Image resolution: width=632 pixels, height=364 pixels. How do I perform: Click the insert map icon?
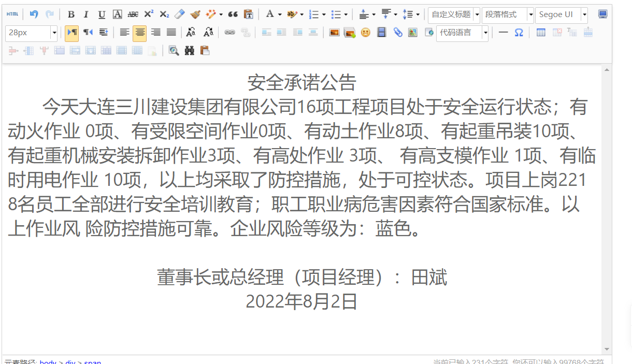tap(413, 33)
